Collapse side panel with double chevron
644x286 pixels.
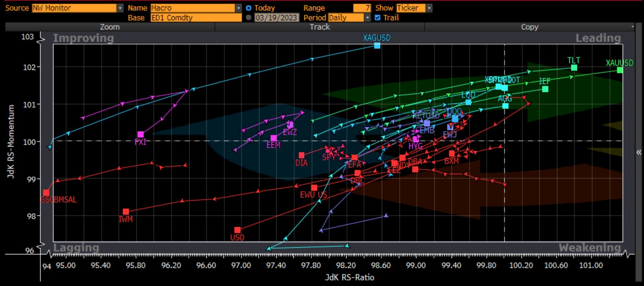tap(639, 152)
